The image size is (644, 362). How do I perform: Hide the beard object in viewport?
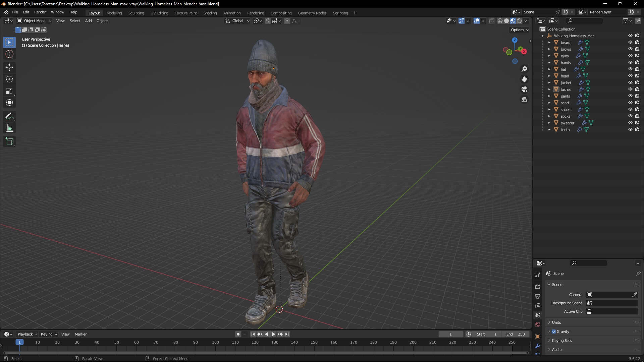pyautogui.click(x=630, y=43)
